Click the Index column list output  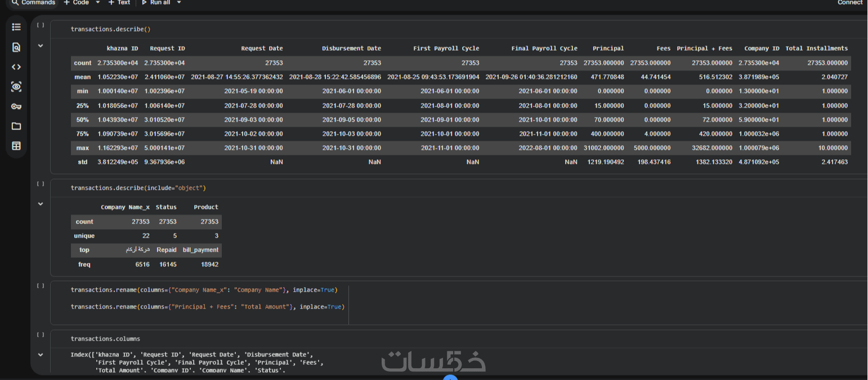pyautogui.click(x=197, y=363)
